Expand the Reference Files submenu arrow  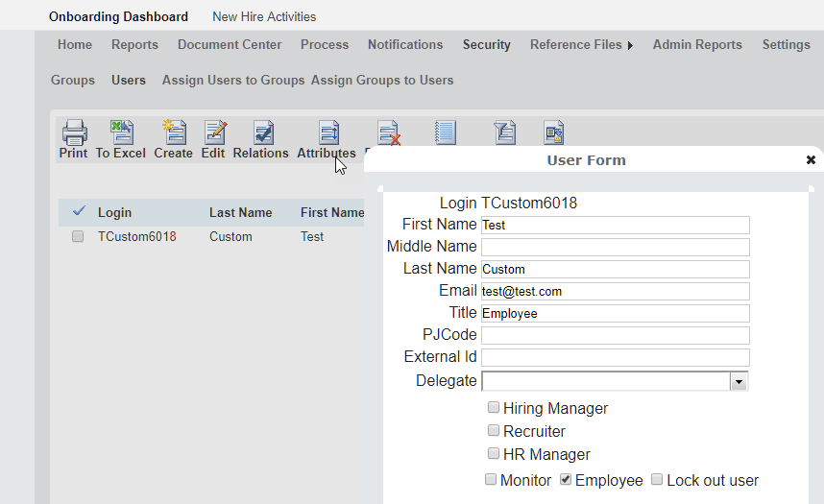tap(630, 46)
